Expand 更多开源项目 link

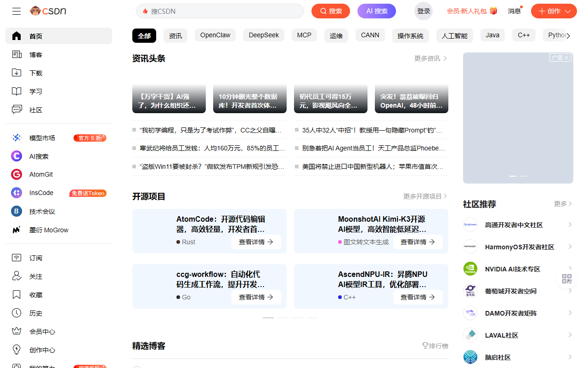click(x=425, y=196)
